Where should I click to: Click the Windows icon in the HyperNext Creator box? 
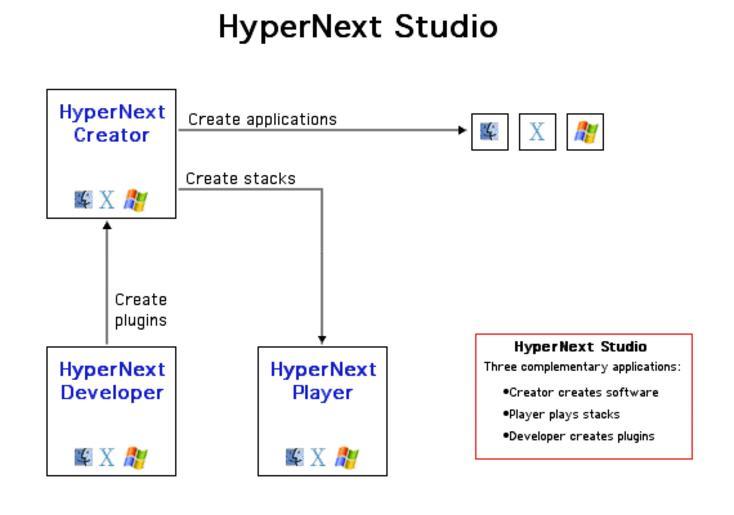[x=135, y=201]
